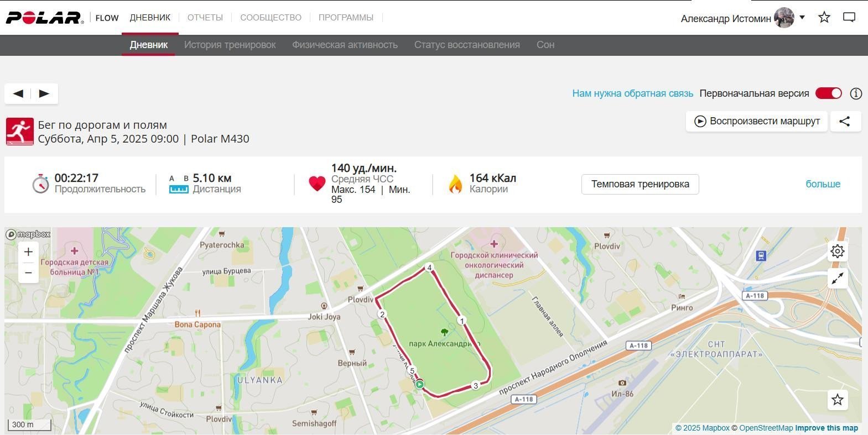868x435 pixels.
Task: Switch to Физическая активность tab
Action: (345, 45)
